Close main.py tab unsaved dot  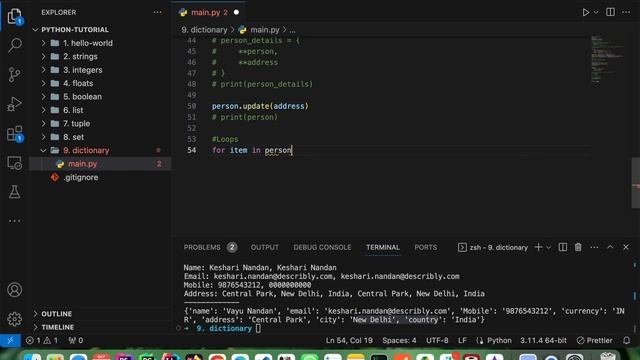[236, 12]
